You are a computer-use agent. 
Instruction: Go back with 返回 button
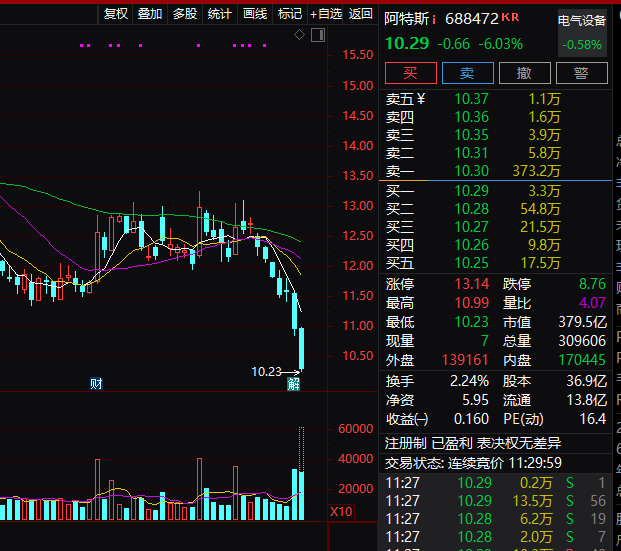pyautogui.click(x=360, y=14)
